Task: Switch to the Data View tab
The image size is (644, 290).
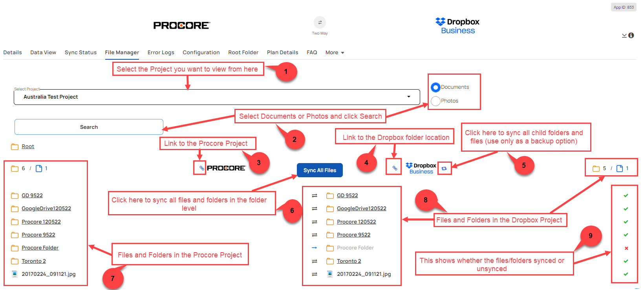Action: [43, 53]
